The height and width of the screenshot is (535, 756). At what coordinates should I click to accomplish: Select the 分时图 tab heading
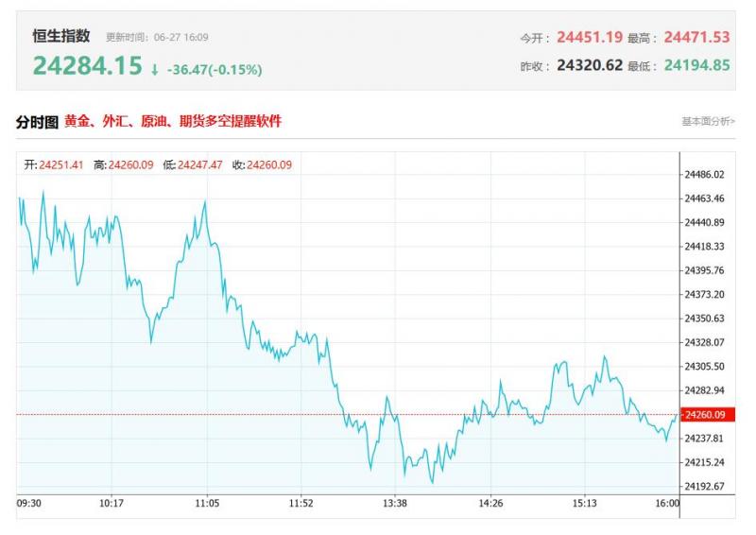37,122
